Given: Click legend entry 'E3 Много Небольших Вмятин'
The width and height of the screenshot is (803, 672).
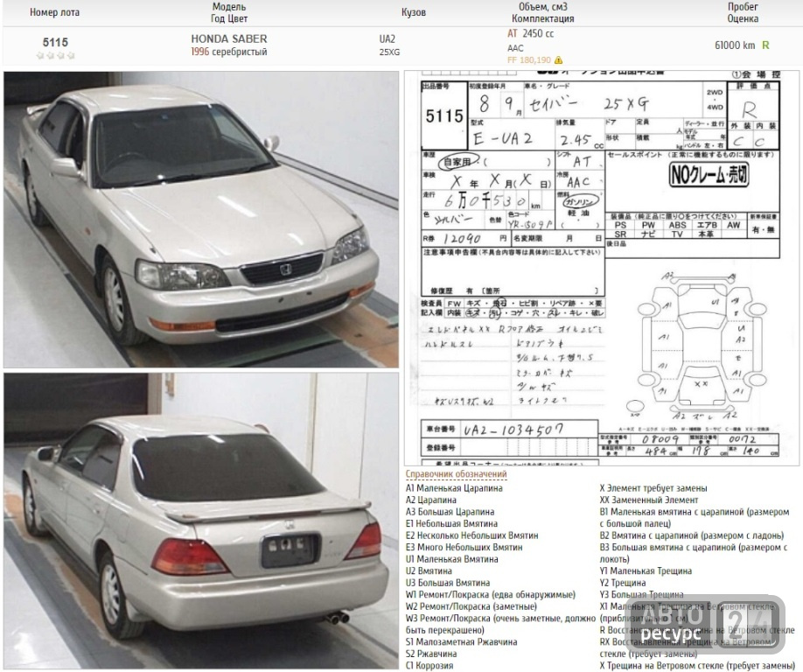Looking at the screenshot, I should [x=464, y=547].
